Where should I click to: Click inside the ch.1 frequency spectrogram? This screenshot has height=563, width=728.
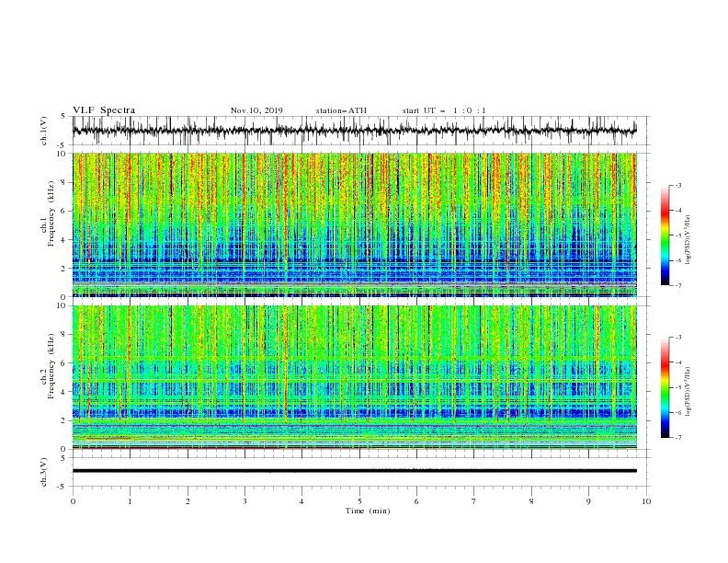tap(355, 224)
